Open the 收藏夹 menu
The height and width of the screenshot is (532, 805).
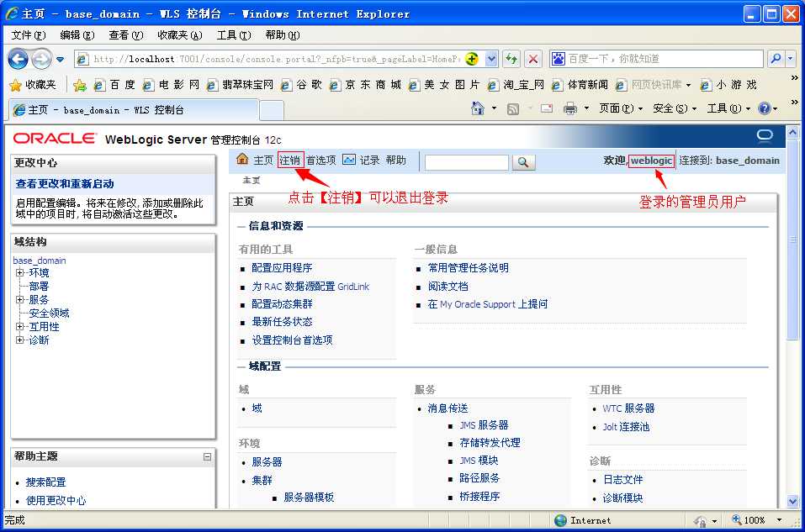(180, 35)
